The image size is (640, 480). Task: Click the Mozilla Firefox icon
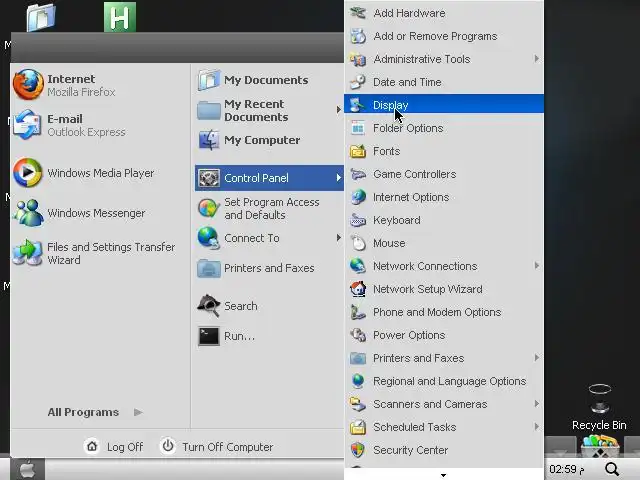(x=28, y=85)
